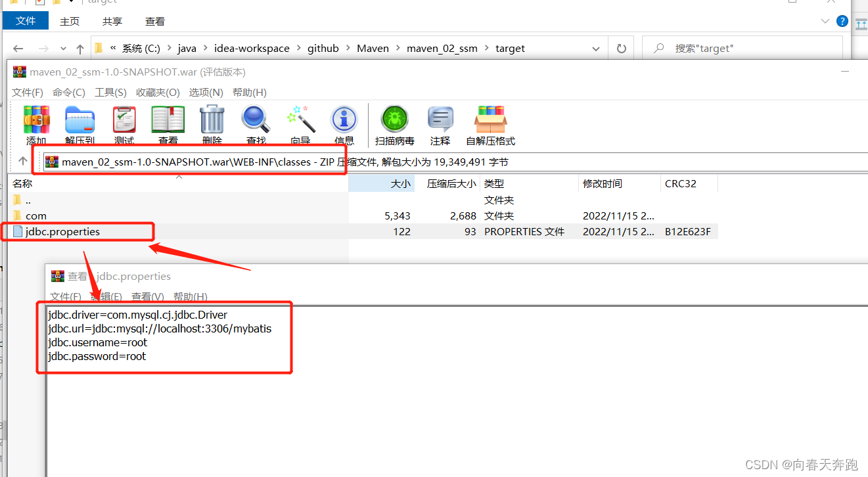Screen dimensions: 868x477
Task: Click 'java' in Explorer breadcrumb
Action: (187, 49)
